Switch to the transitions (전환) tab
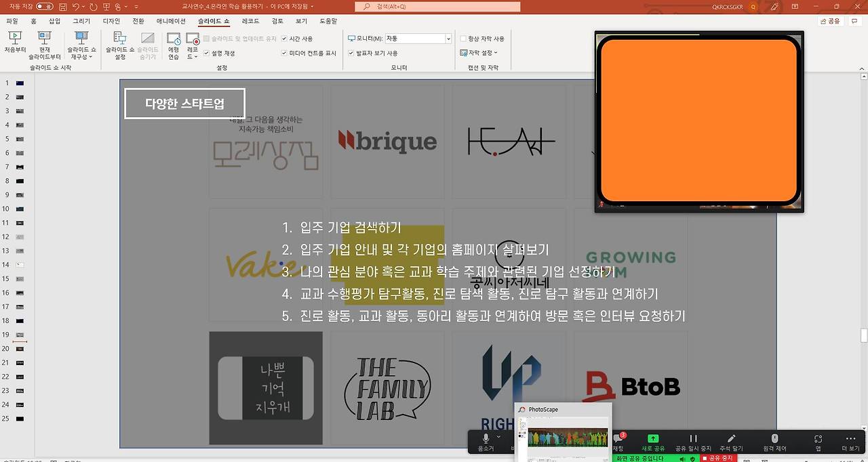 138,21
